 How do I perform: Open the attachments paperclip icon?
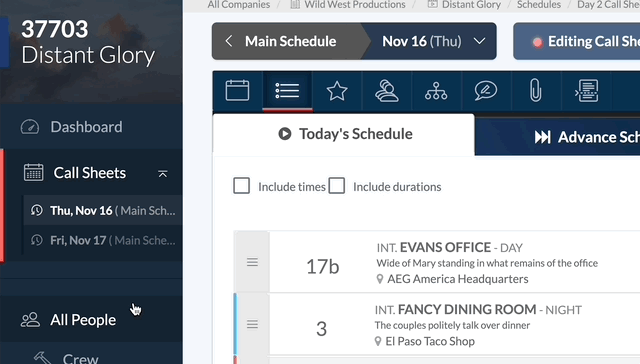click(536, 91)
